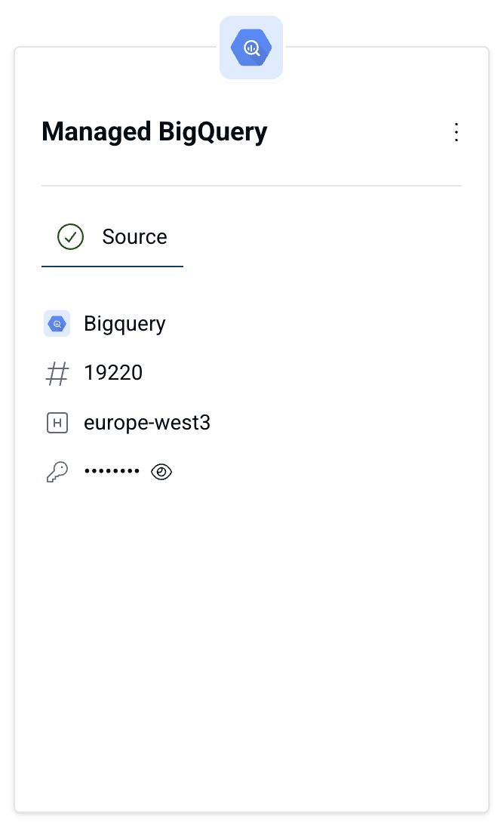504x838 pixels.
Task: Open the three-dot options menu
Action: (456, 132)
